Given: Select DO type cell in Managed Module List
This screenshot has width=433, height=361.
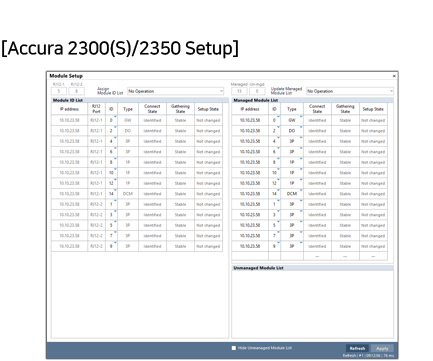Looking at the screenshot, I should pyautogui.click(x=292, y=131).
